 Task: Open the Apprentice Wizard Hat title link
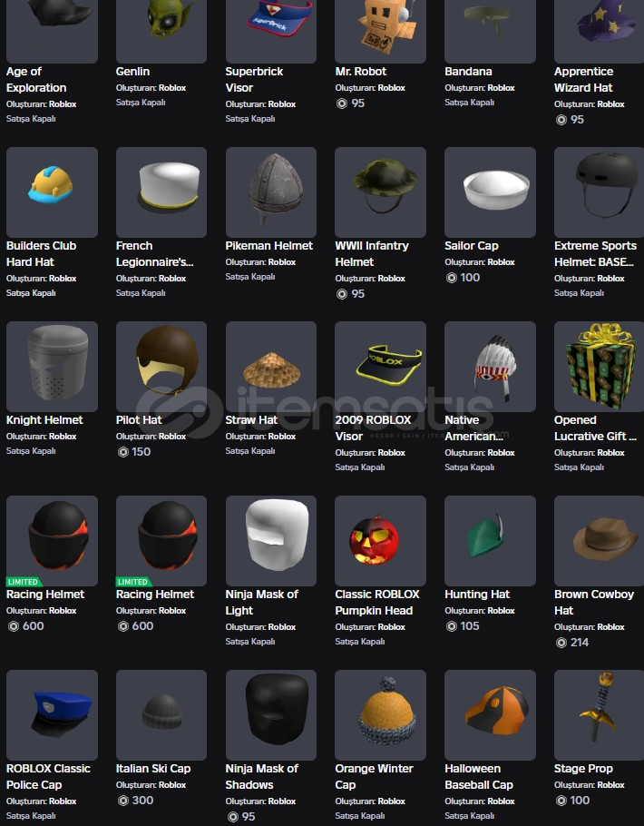click(x=583, y=80)
